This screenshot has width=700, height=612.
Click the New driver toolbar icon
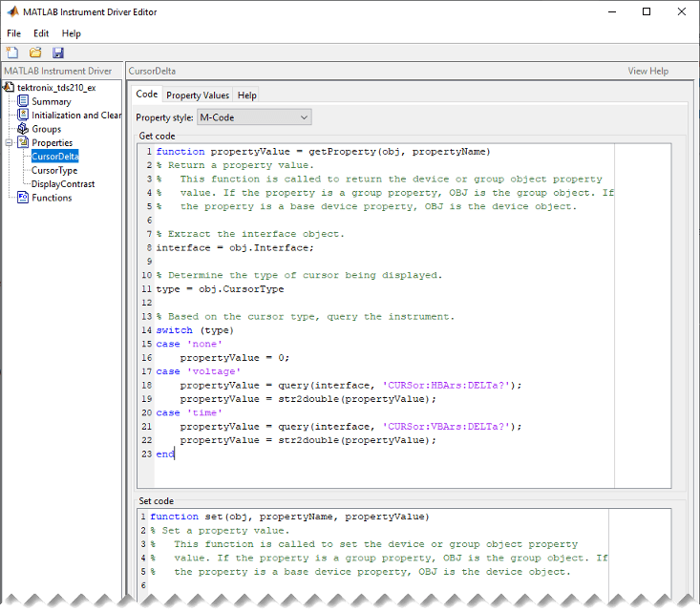[12, 53]
